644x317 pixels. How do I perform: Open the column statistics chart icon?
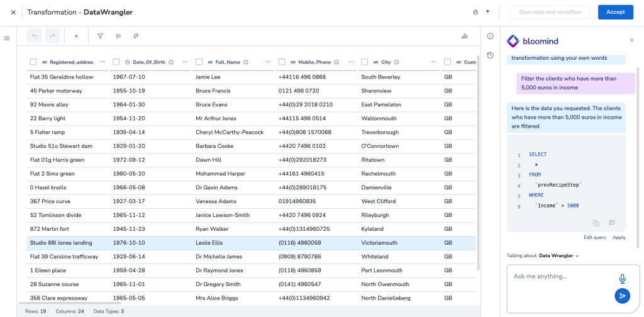[464, 36]
